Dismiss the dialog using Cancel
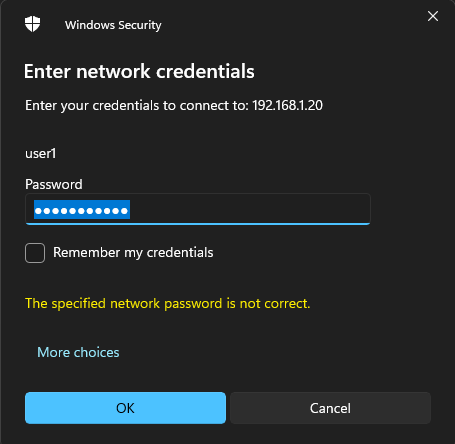 pyautogui.click(x=330, y=408)
